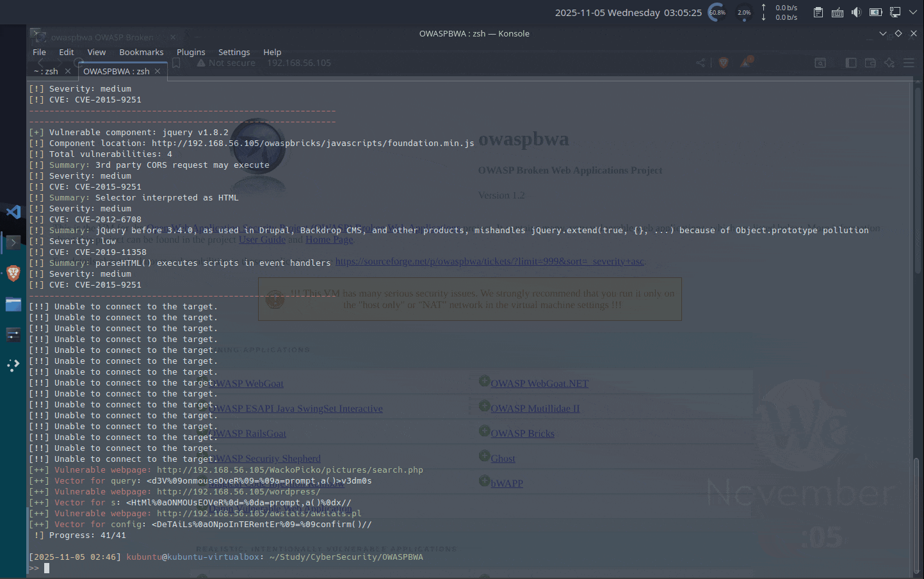The width and height of the screenshot is (924, 579).
Task: Click the 'Total vulnerabilities: 4' line
Action: 101,154
